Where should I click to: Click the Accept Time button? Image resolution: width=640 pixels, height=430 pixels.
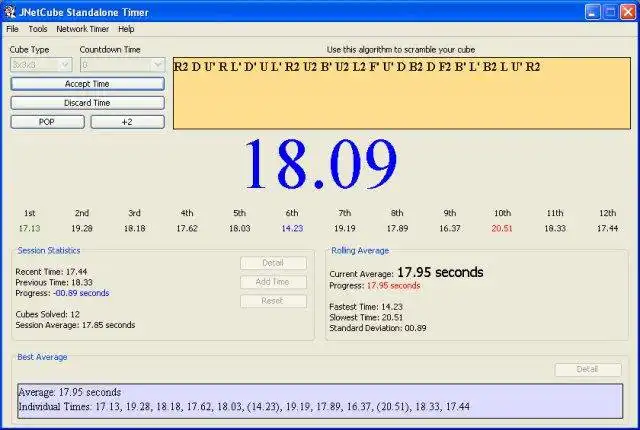coord(87,84)
